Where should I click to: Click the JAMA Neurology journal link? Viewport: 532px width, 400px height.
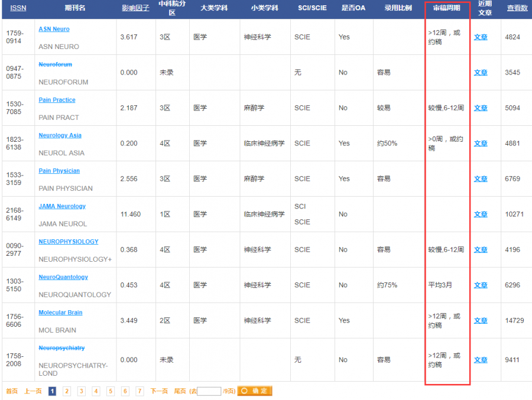(x=62, y=206)
